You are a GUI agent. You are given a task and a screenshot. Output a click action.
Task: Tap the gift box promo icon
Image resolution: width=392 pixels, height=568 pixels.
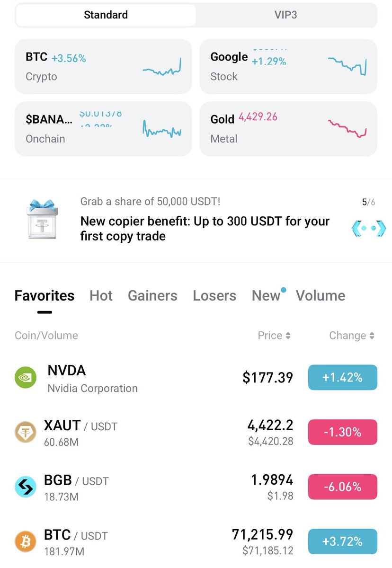pyautogui.click(x=43, y=220)
